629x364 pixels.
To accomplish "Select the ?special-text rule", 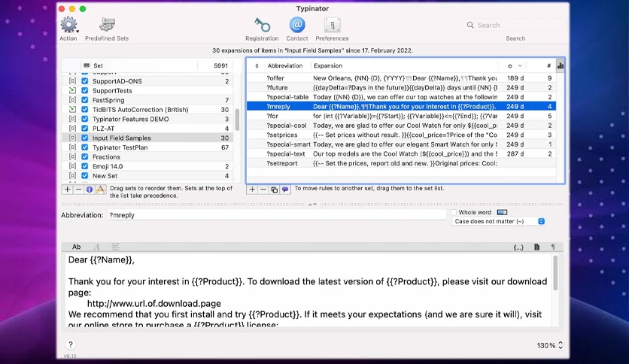I will tap(401, 154).
